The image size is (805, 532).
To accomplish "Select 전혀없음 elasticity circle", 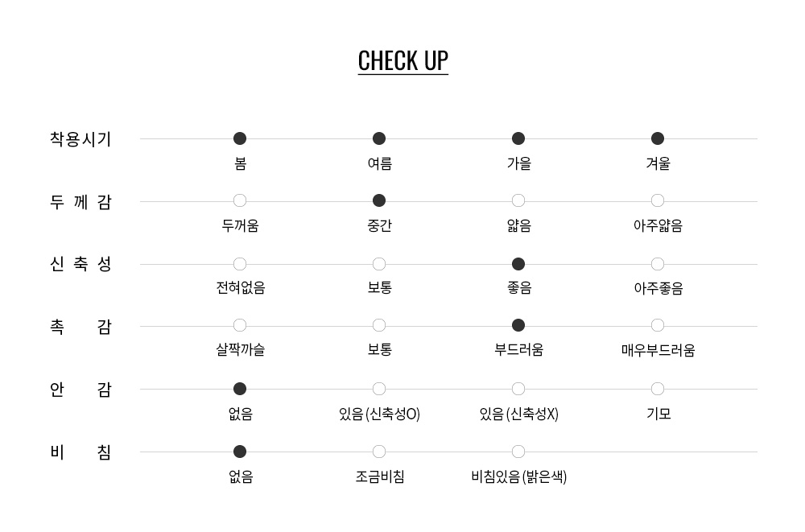I will pyautogui.click(x=240, y=264).
